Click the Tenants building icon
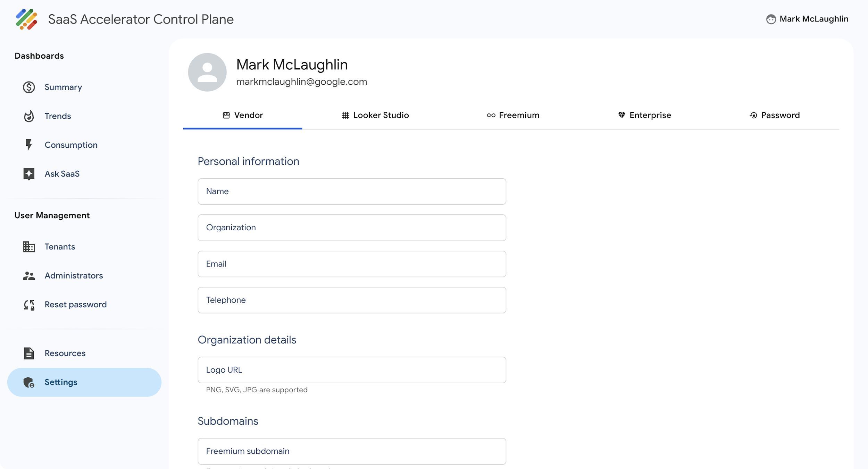 tap(28, 247)
